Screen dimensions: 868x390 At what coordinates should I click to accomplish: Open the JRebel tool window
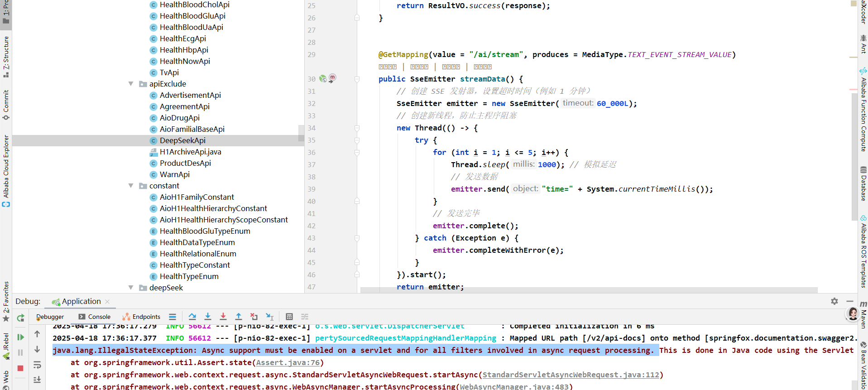(6, 347)
